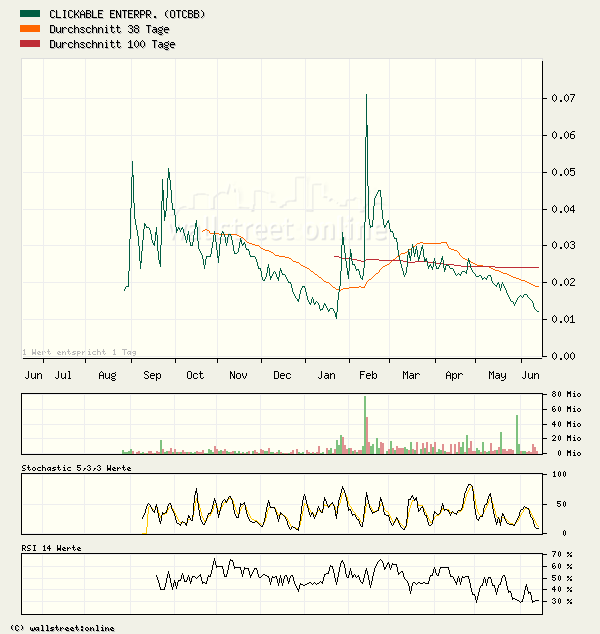This screenshot has width=600, height=634.
Task: Click the RSI '70 %' axis label
Action: tap(562, 554)
